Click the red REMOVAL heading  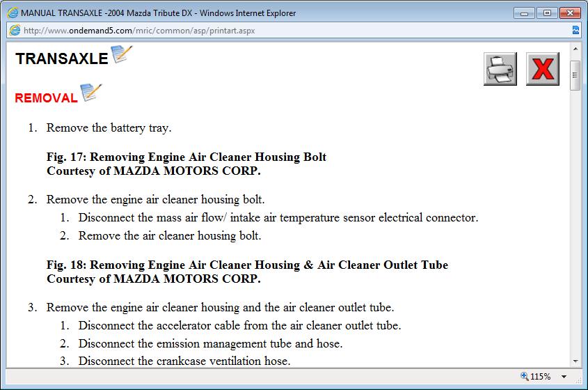46,98
